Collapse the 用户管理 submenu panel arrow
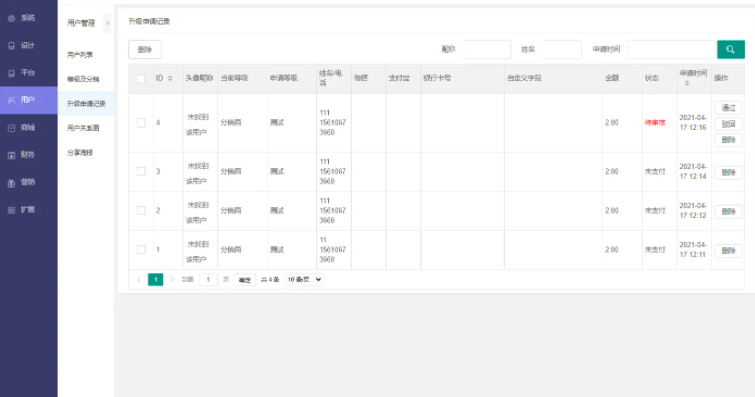 click(107, 23)
